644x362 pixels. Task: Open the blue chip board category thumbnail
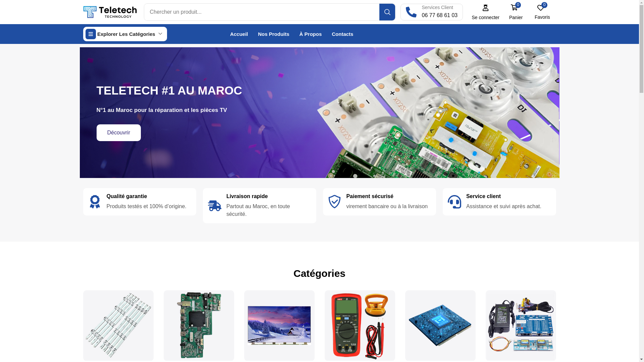440,325
